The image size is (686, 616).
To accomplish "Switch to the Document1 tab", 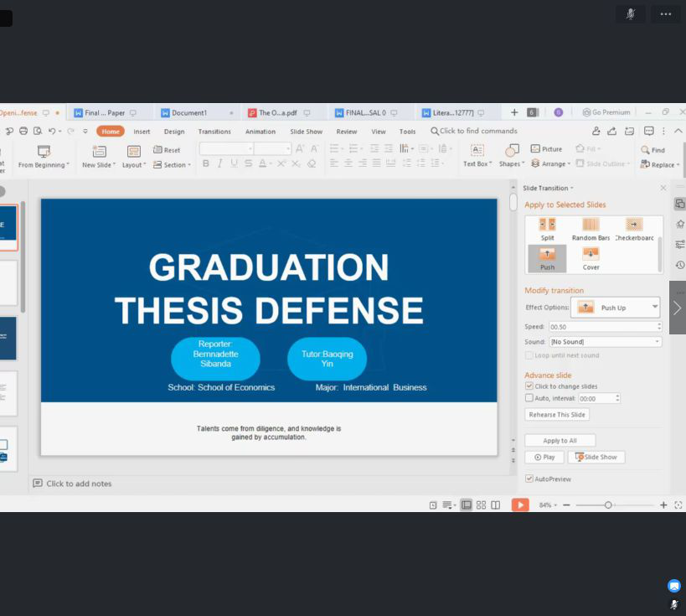I will click(x=189, y=112).
